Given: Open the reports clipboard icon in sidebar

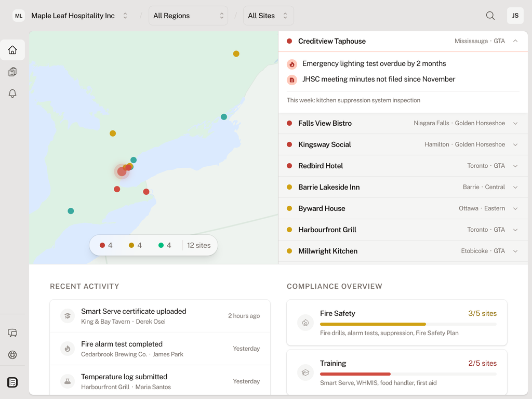Looking at the screenshot, I should click(x=12, y=72).
